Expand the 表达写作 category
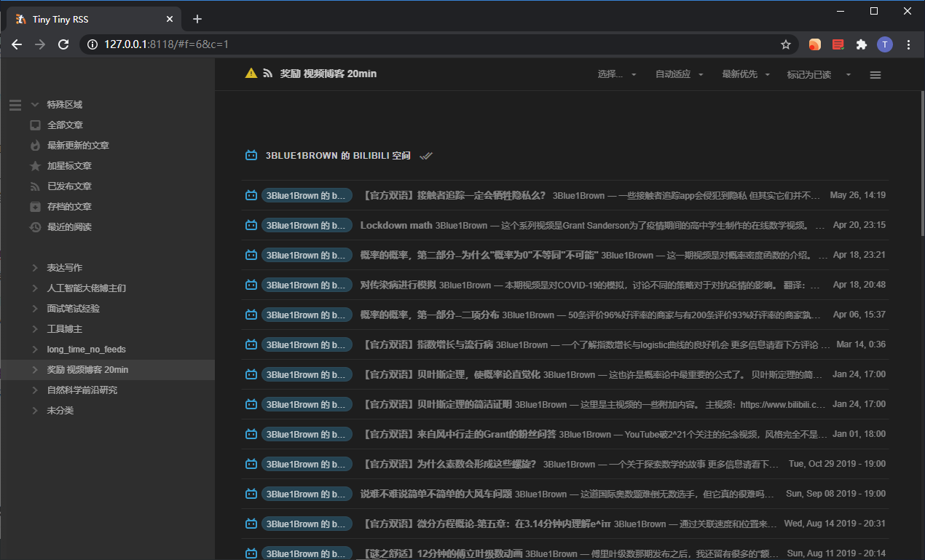 (x=35, y=268)
